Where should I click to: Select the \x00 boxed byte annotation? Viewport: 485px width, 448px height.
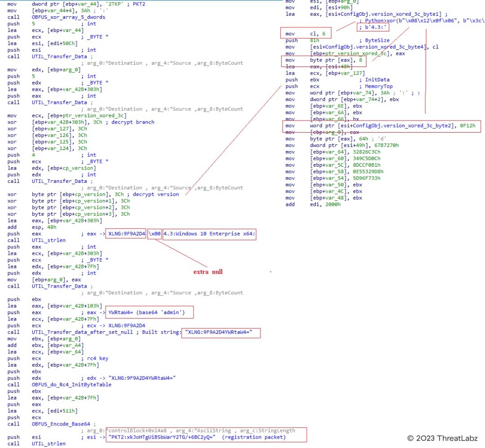coord(154,234)
